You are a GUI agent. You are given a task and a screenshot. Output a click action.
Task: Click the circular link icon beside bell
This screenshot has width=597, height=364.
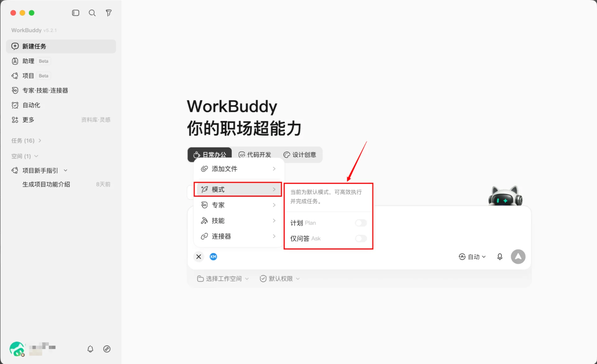[107, 349]
